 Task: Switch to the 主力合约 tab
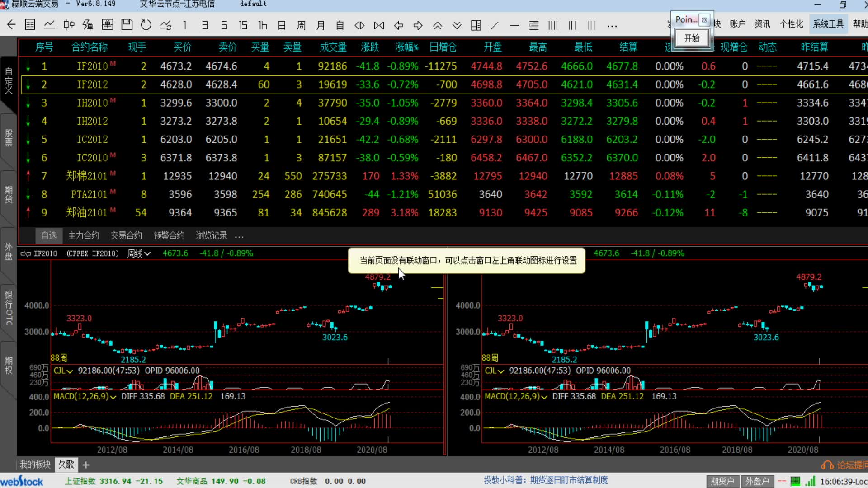(84, 235)
